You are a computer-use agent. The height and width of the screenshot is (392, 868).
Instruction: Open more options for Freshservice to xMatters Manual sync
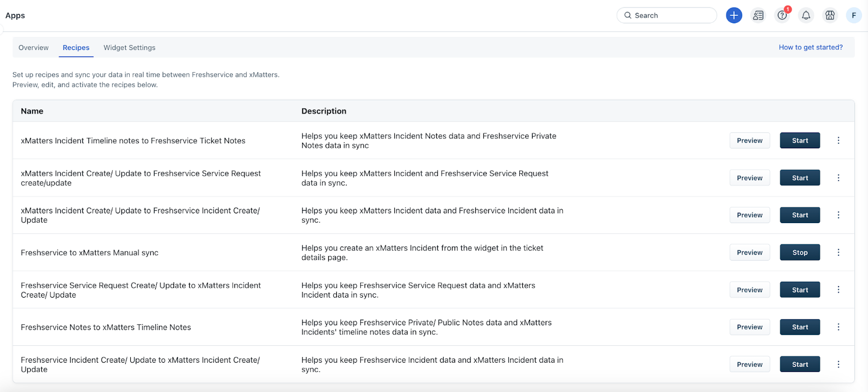[x=838, y=252]
